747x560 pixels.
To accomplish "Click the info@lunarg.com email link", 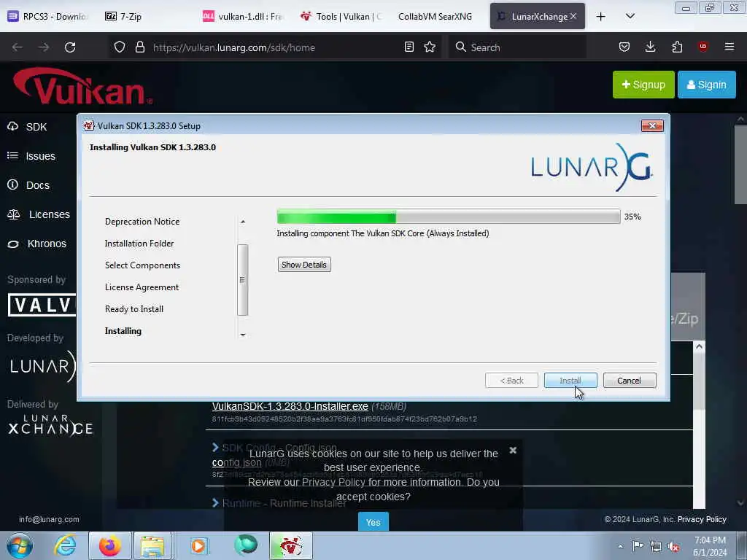I will pyautogui.click(x=49, y=519).
